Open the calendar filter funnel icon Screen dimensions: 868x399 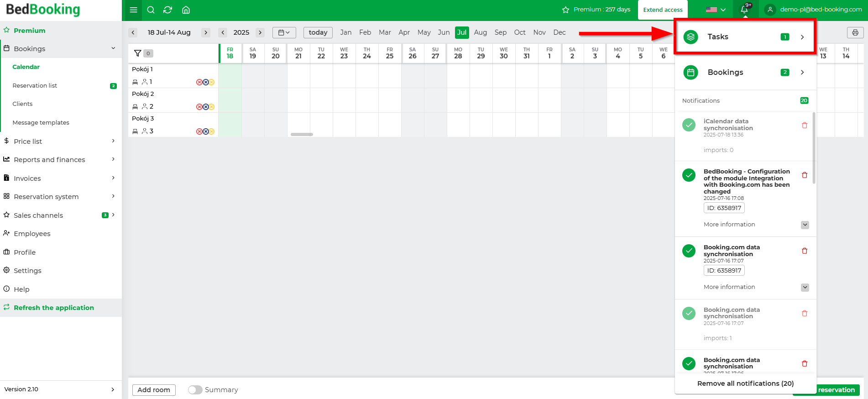[x=137, y=53]
